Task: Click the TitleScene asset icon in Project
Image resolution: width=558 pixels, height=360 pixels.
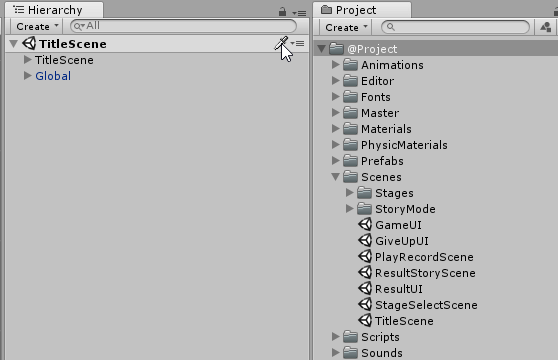Action: (x=365, y=321)
